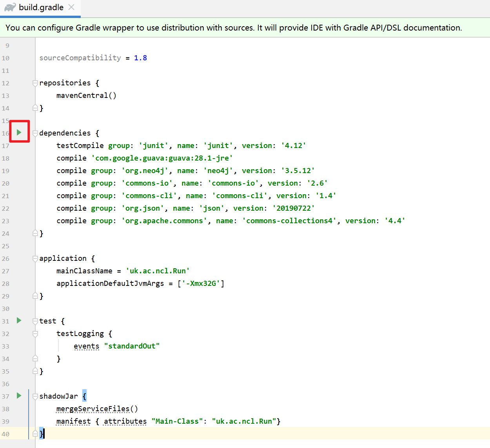The height and width of the screenshot is (448, 490).
Task: Click the underlined events keyword
Action: point(86,346)
